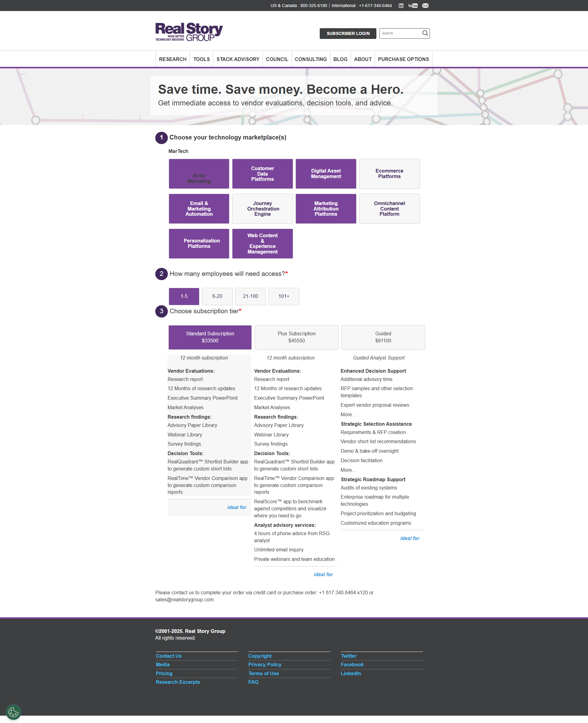Open Research Excerpts footer link
Viewport: 588px width, 723px height.
178,682
